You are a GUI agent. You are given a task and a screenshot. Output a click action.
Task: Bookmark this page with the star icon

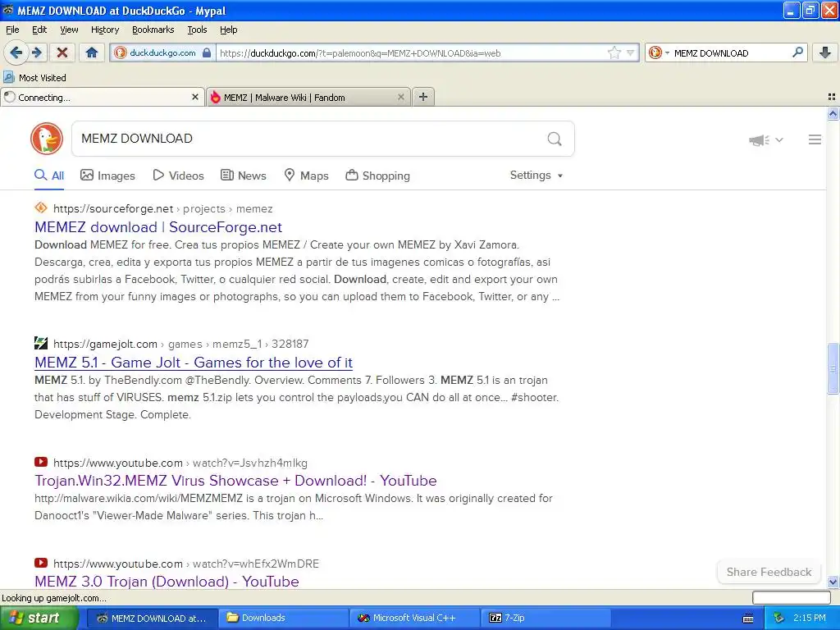[x=614, y=52]
